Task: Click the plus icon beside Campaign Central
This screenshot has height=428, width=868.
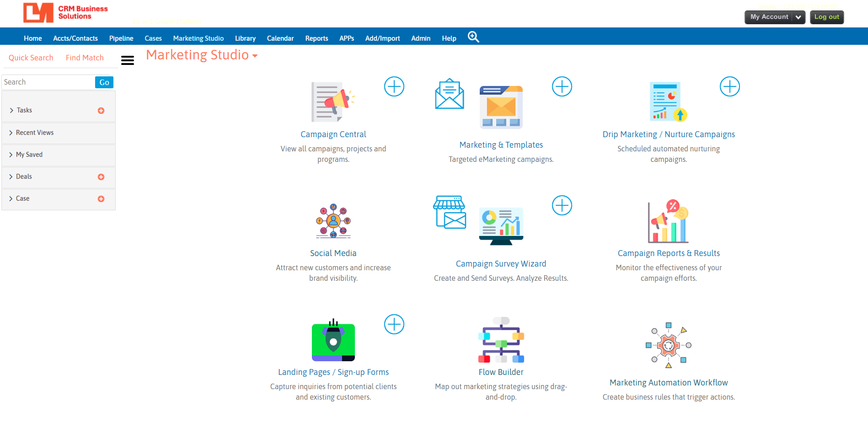Action: tap(394, 86)
